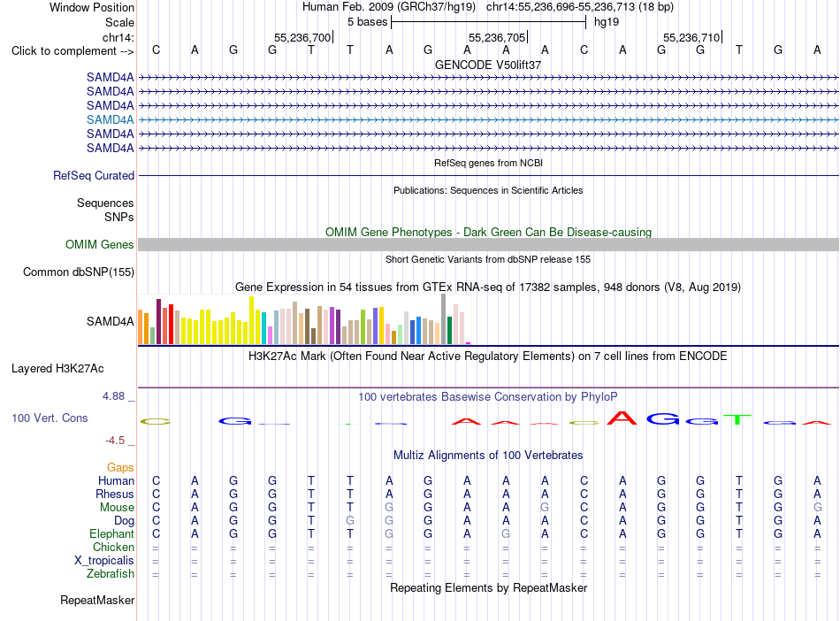Open the RefSeq genes from NCBI title

click(488, 163)
